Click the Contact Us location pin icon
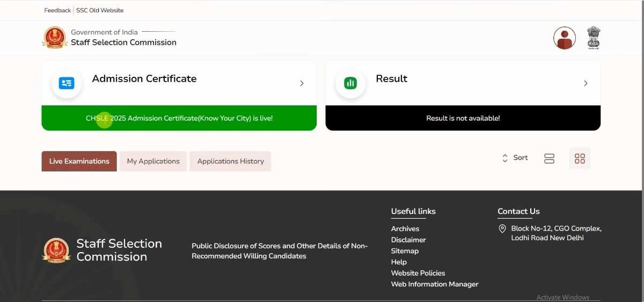The width and height of the screenshot is (644, 302). (502, 229)
